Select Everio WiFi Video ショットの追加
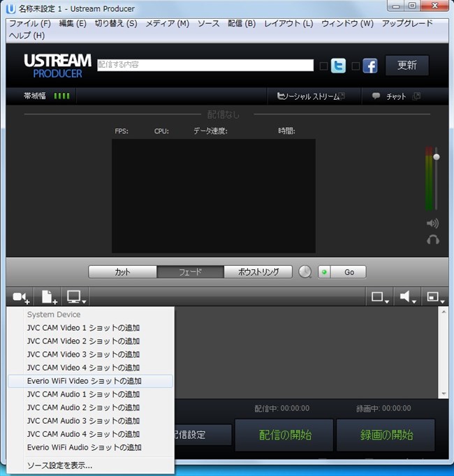 click(84, 381)
